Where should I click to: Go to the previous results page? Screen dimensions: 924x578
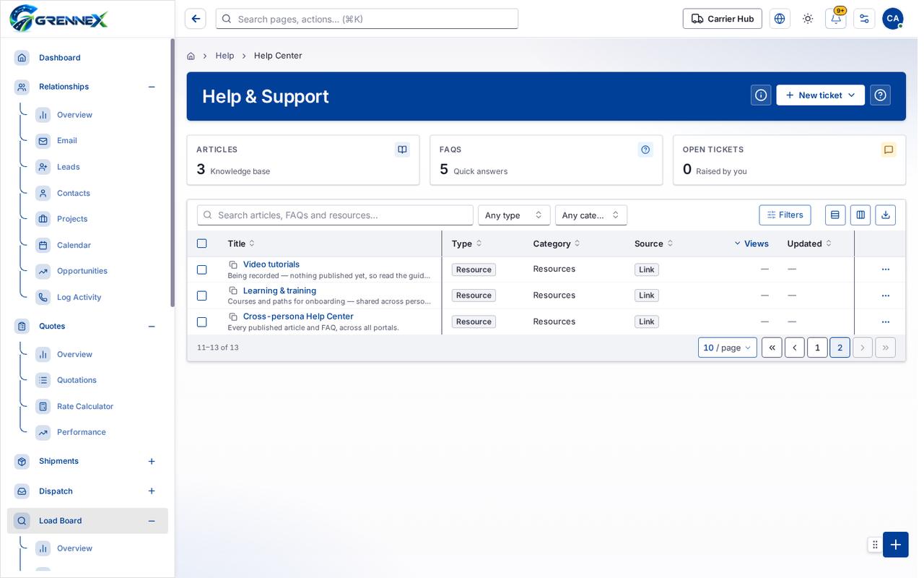(795, 348)
